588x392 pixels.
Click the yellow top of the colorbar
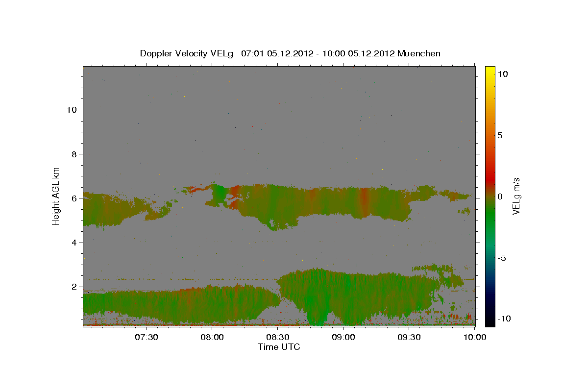pos(490,71)
